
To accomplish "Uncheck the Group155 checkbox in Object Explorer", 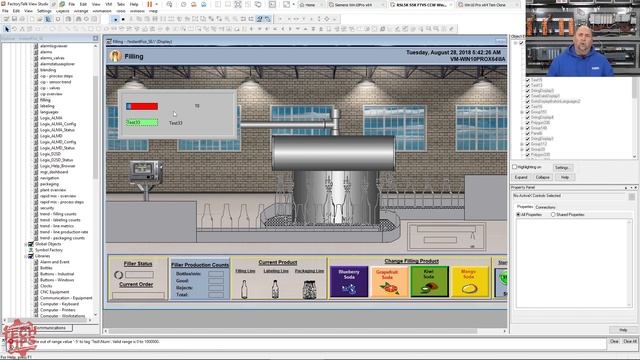I will click(x=528, y=112).
